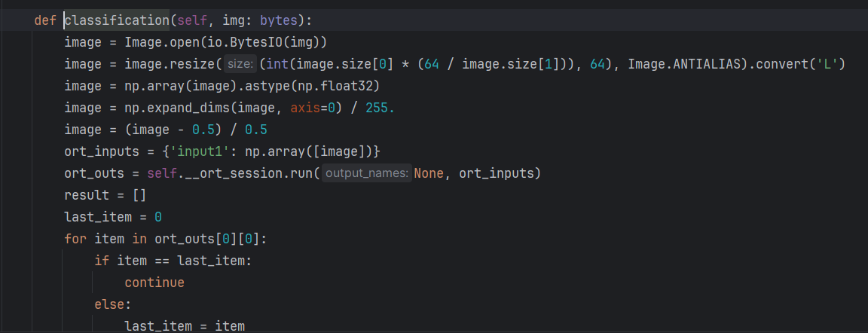
Task: Click the classification function name
Action: coord(117,21)
